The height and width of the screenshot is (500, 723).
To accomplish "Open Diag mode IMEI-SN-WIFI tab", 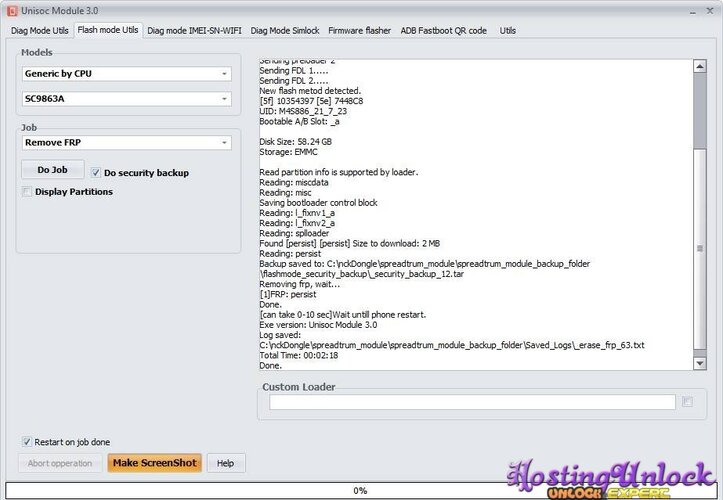I will coord(194,30).
